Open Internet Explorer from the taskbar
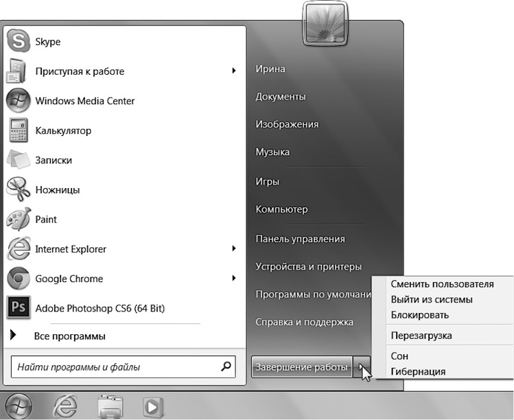Viewport: 514px width, 420px height. pos(65,406)
